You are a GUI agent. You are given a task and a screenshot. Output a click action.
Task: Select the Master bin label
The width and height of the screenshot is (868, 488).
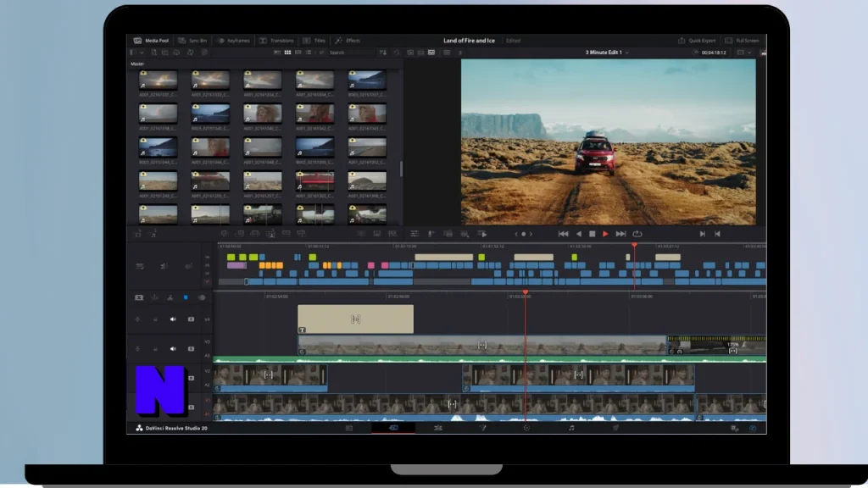[x=137, y=64]
